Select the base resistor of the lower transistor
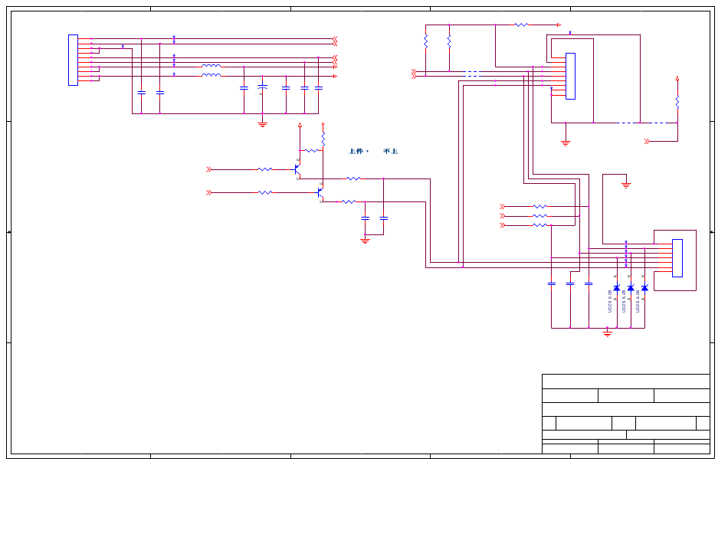The width and height of the screenshot is (728, 560). coord(264,192)
